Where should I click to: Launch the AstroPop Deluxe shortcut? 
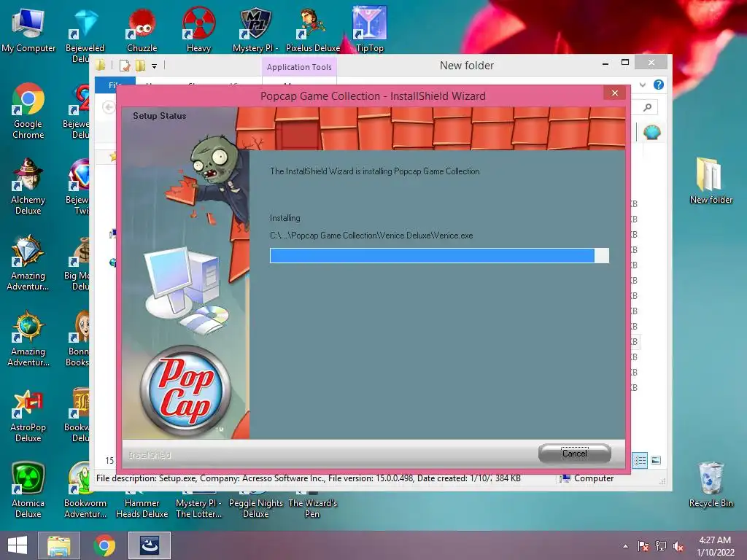tap(28, 414)
